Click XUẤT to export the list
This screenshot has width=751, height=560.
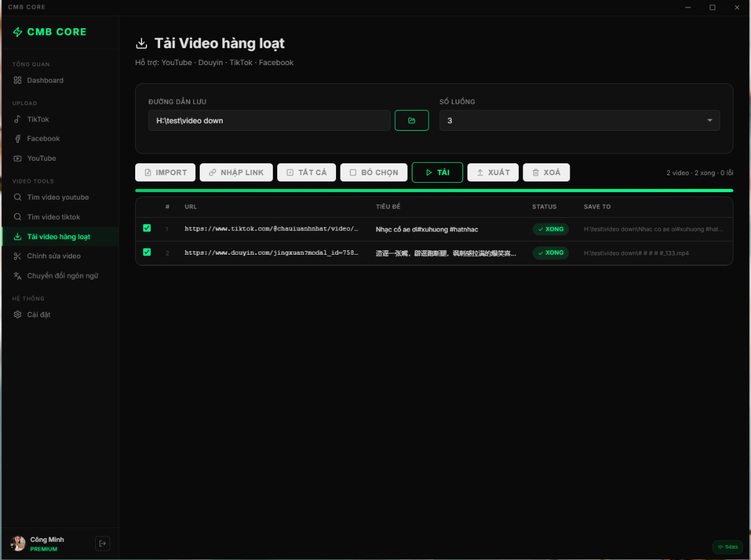[x=493, y=172]
